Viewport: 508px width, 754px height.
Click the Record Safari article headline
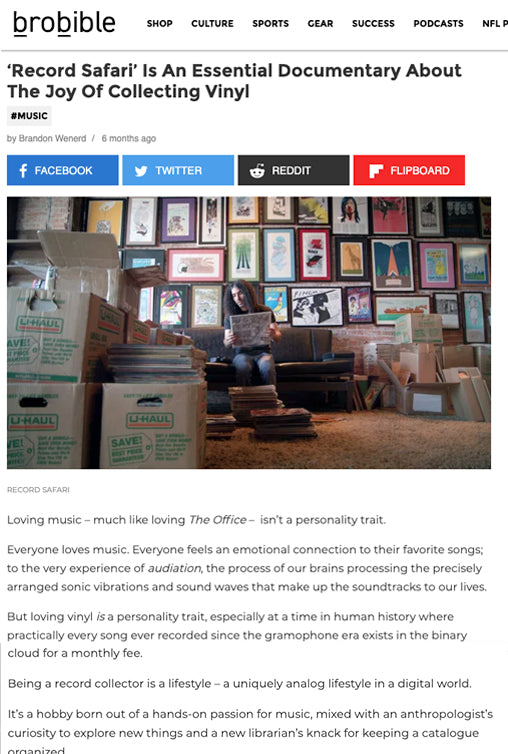point(234,81)
